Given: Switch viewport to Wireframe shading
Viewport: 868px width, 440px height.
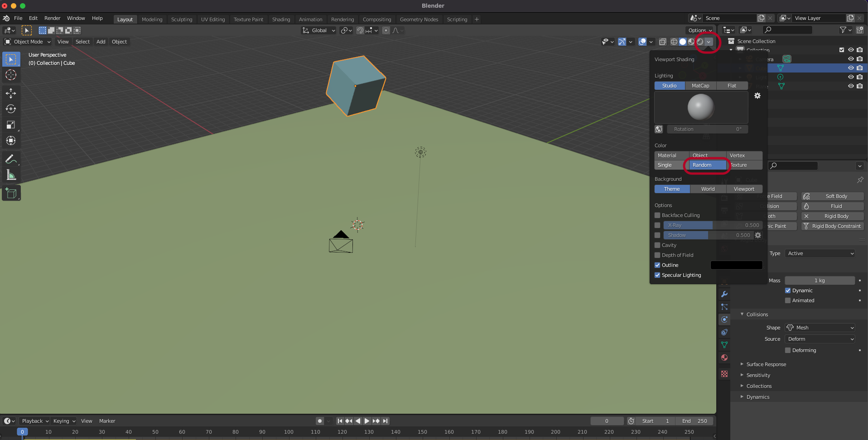Looking at the screenshot, I should click(x=674, y=42).
